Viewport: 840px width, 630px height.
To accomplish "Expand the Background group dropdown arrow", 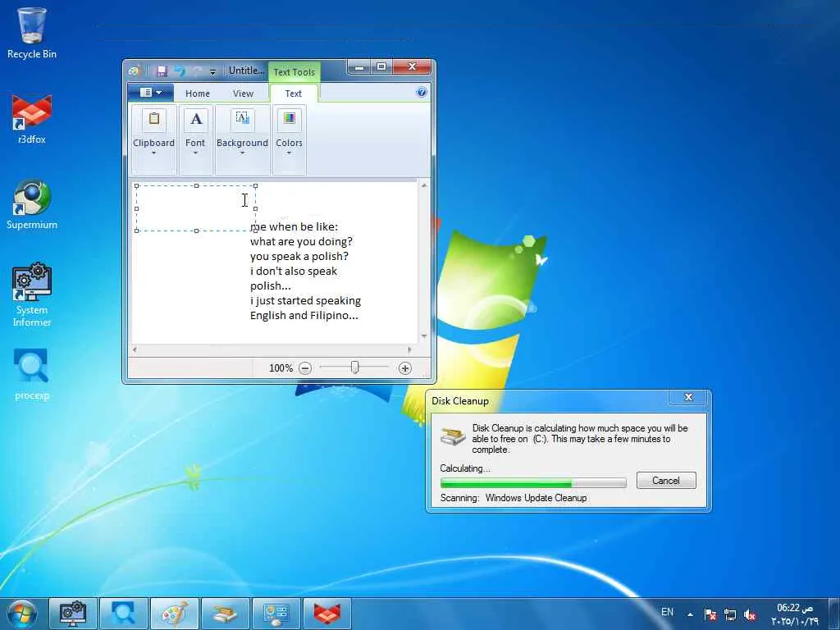I will click(x=242, y=153).
